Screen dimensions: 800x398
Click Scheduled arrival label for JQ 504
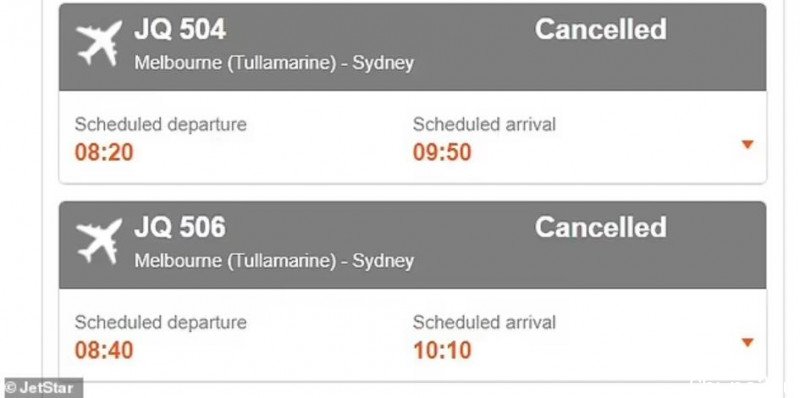(484, 125)
